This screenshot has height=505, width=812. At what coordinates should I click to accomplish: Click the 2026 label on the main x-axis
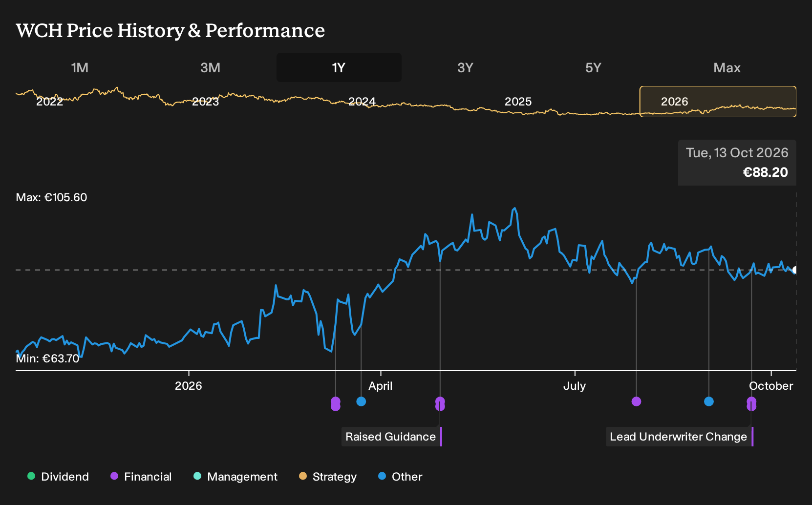[188, 386]
